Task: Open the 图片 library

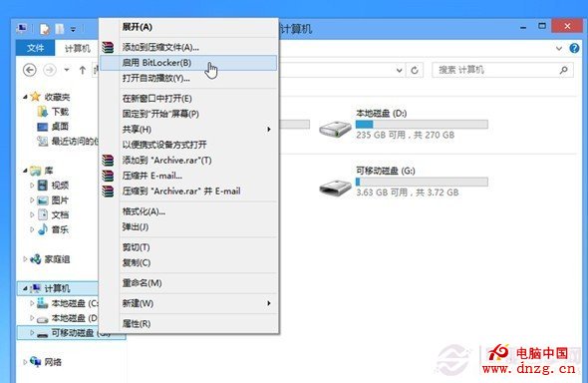Action: tap(60, 200)
